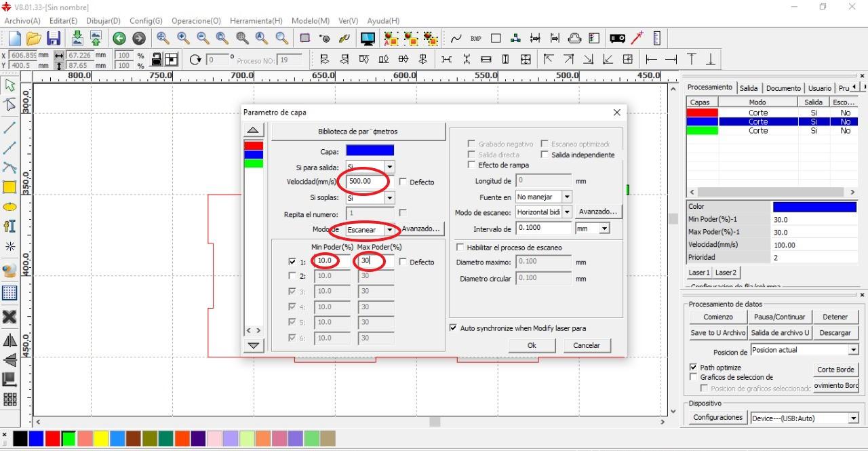
Task: Click the Cancelar button
Action: pos(587,345)
